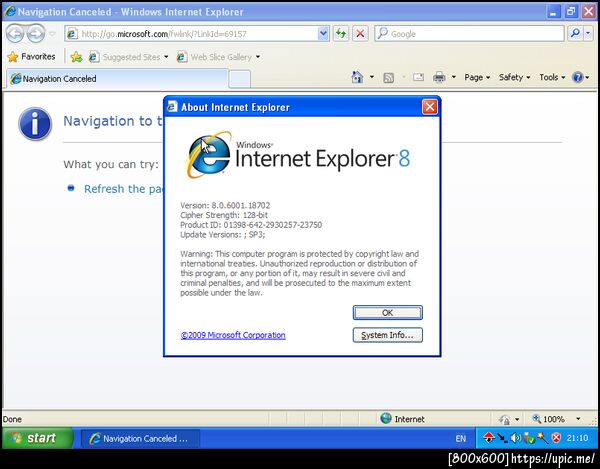The width and height of the screenshot is (600, 469).
Task: Expand the zoom level dropdown arrow
Action: point(578,419)
